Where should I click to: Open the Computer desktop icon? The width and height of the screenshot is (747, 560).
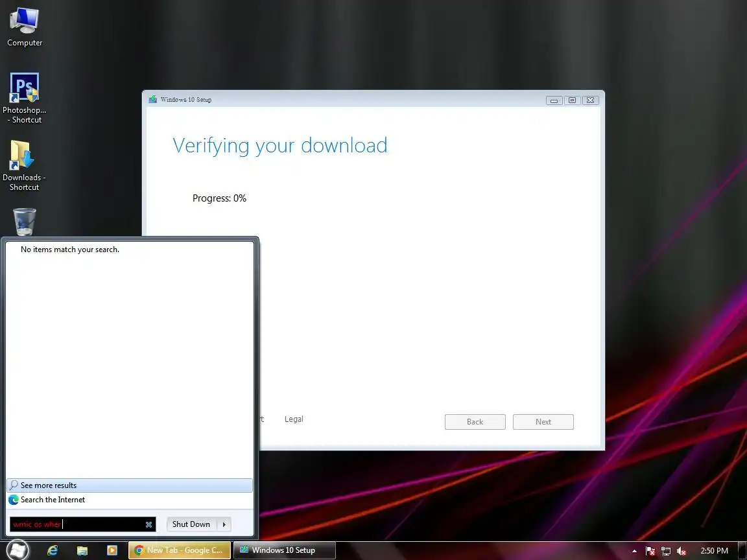(24, 27)
